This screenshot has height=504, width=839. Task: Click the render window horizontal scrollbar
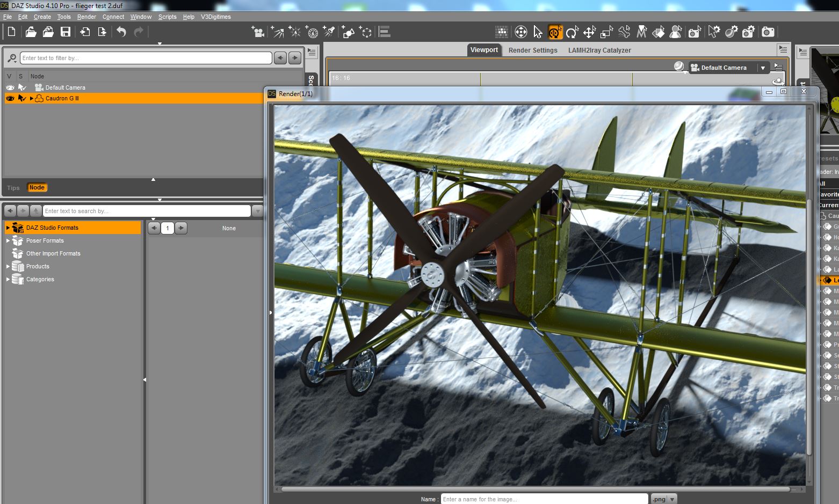click(x=536, y=490)
